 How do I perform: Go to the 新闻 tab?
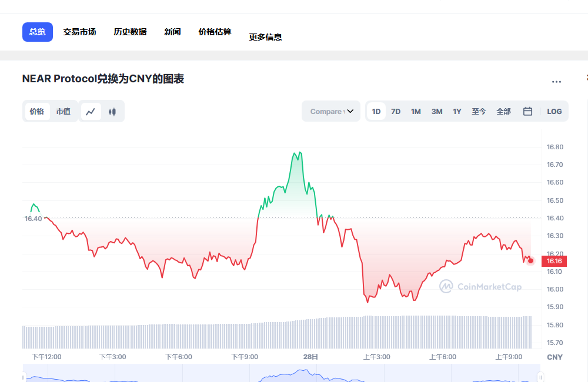[172, 32]
